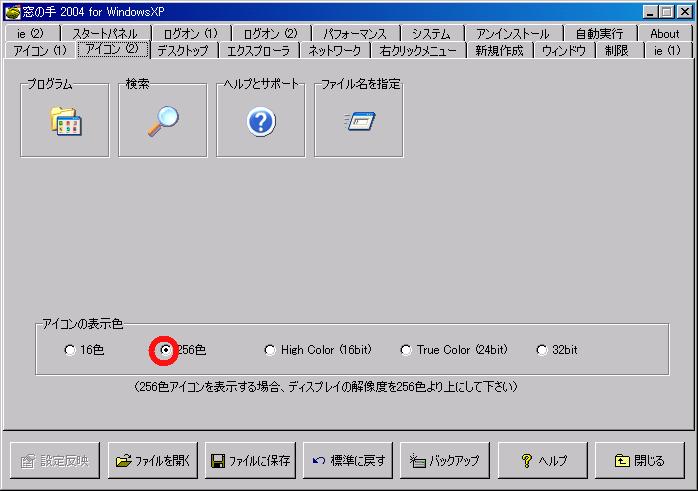
Task: Switch to the ie (1) tab
Action: [x=667, y=50]
